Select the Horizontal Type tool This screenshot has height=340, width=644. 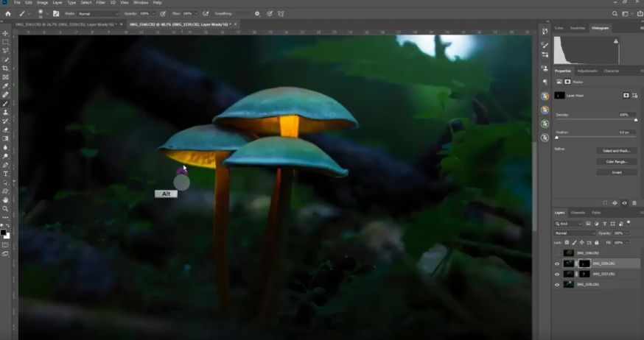(x=5, y=174)
